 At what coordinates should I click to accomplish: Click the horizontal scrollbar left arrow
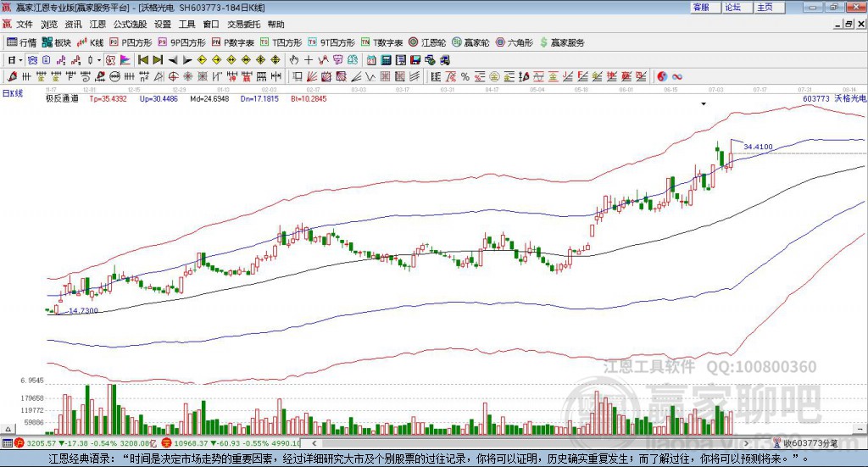[314, 443]
